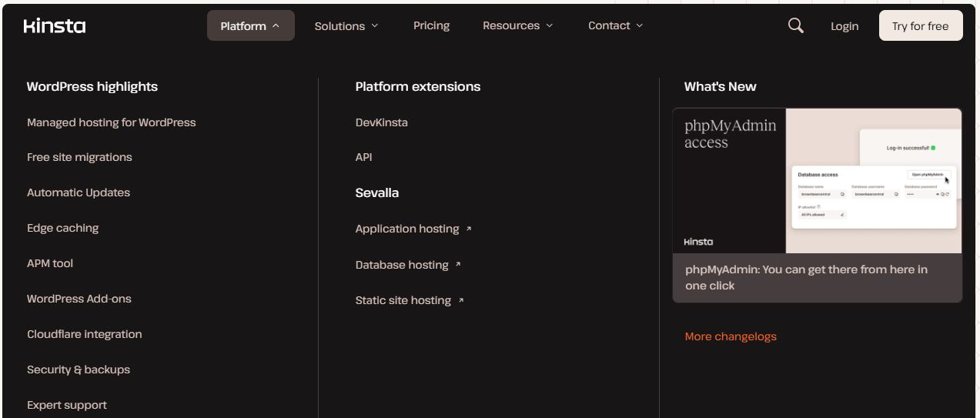Expand the Solutions dropdown menu
Screen dimensions: 980x418
point(346,25)
